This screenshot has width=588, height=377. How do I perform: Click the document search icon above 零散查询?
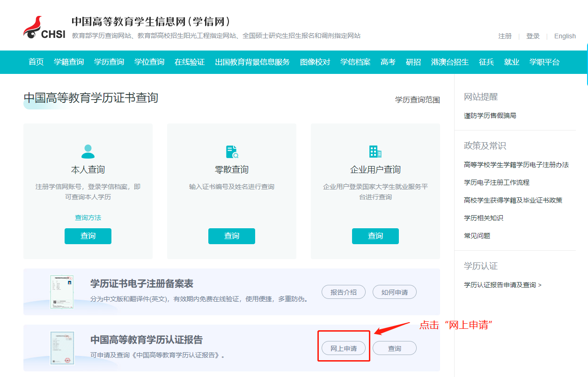231,151
